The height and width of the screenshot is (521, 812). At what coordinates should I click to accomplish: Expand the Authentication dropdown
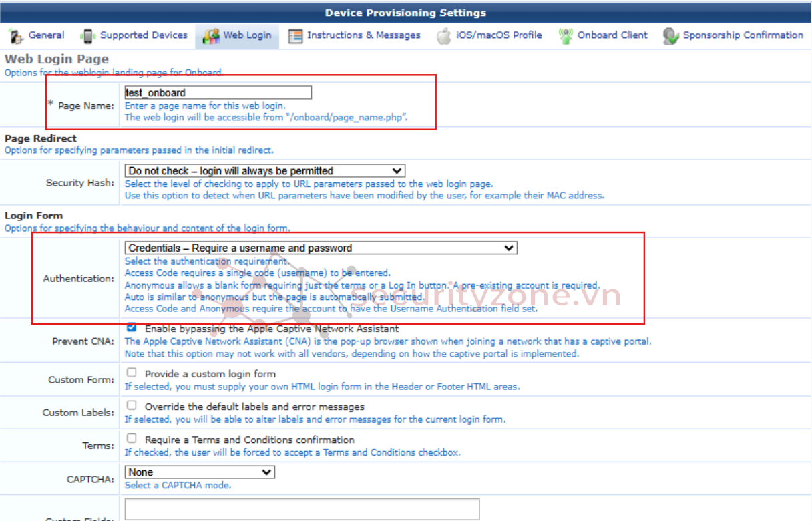pos(321,248)
